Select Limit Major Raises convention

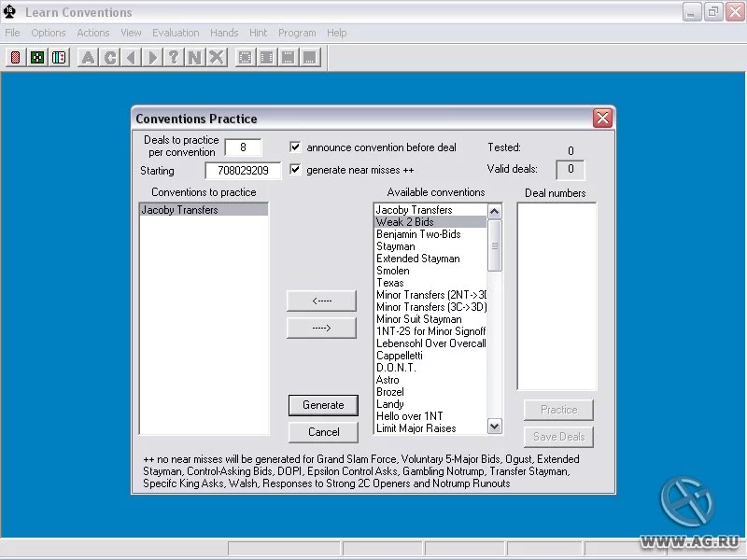[x=430, y=428]
